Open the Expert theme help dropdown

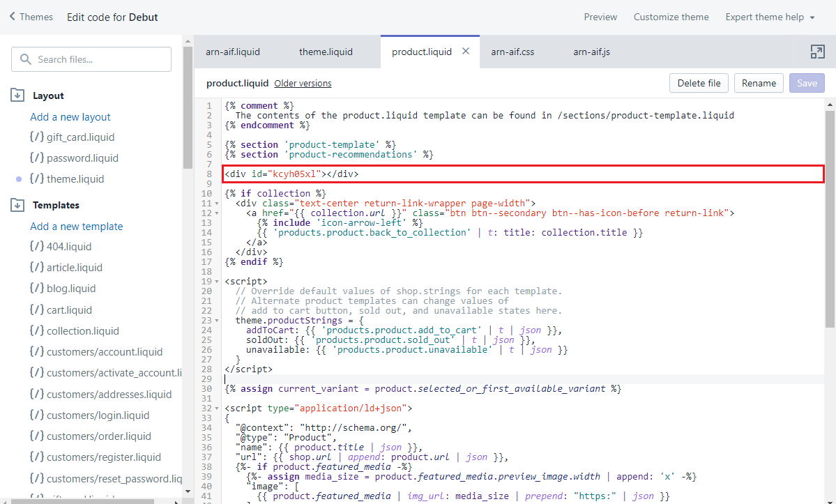(770, 17)
